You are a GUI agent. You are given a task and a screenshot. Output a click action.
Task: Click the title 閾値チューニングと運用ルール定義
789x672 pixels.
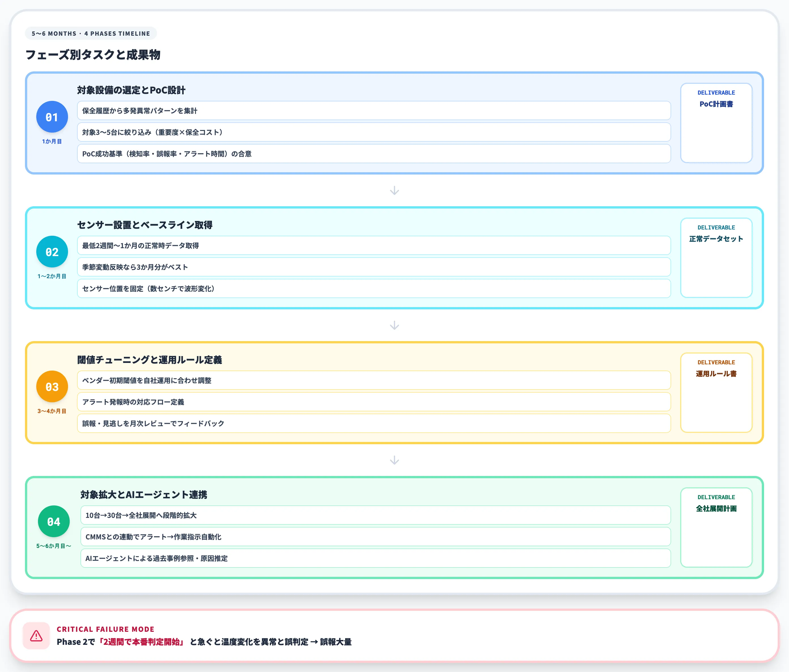149,360
